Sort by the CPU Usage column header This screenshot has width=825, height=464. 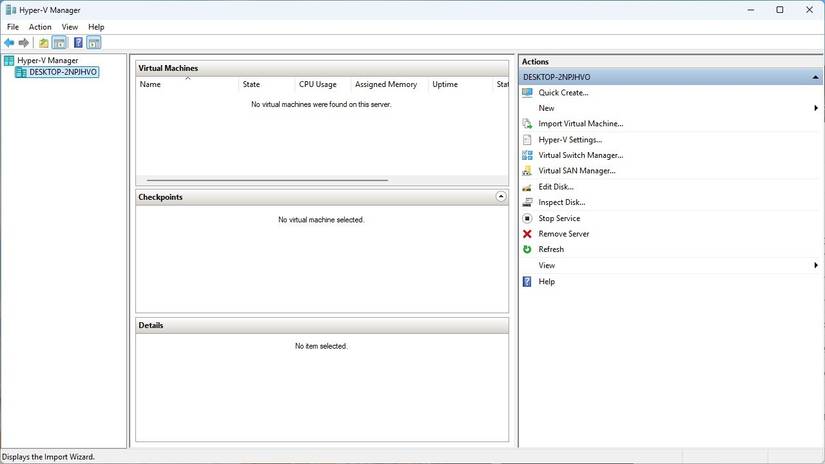pyautogui.click(x=323, y=84)
